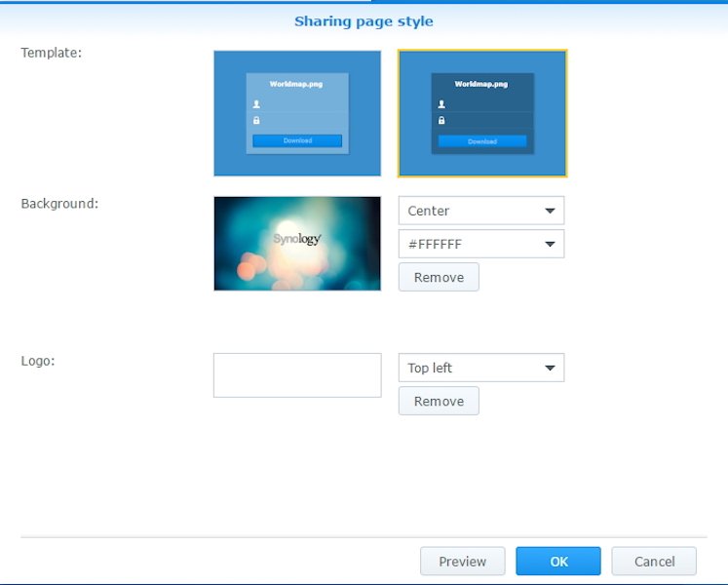
Task: Remove the background image
Action: pyautogui.click(x=439, y=277)
